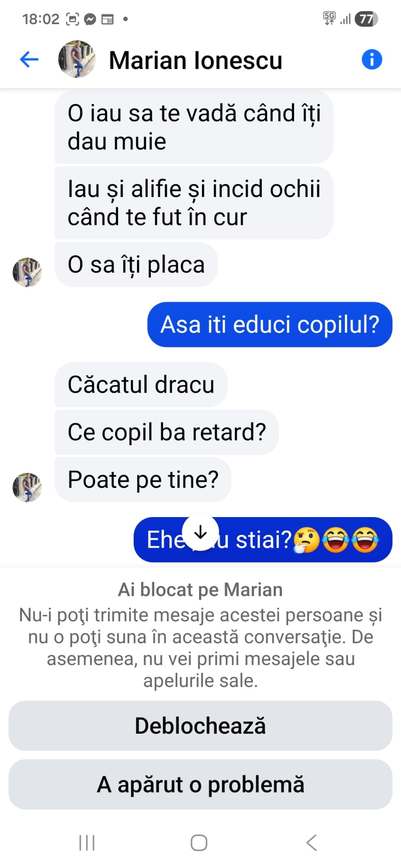401x868 pixels.
Task: Select the "Căcatul dracu" message bubble
Action: pyautogui.click(x=141, y=385)
